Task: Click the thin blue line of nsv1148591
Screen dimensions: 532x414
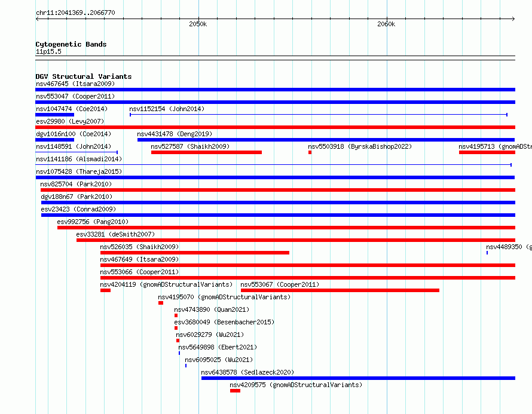Action: pos(77,152)
